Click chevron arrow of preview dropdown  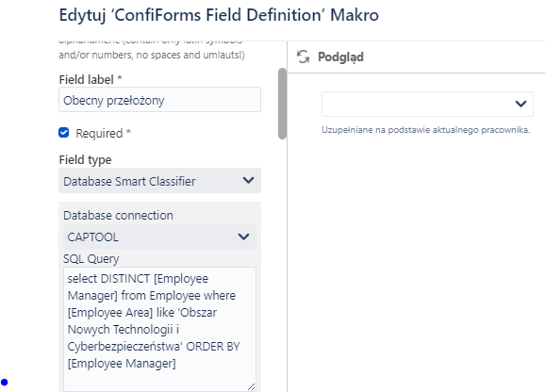(520, 104)
